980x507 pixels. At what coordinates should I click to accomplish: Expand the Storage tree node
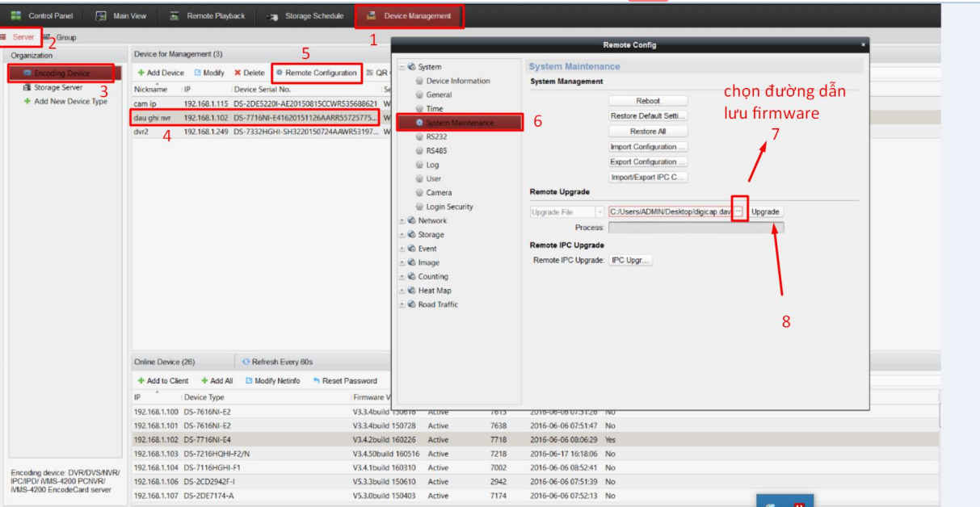[402, 235]
